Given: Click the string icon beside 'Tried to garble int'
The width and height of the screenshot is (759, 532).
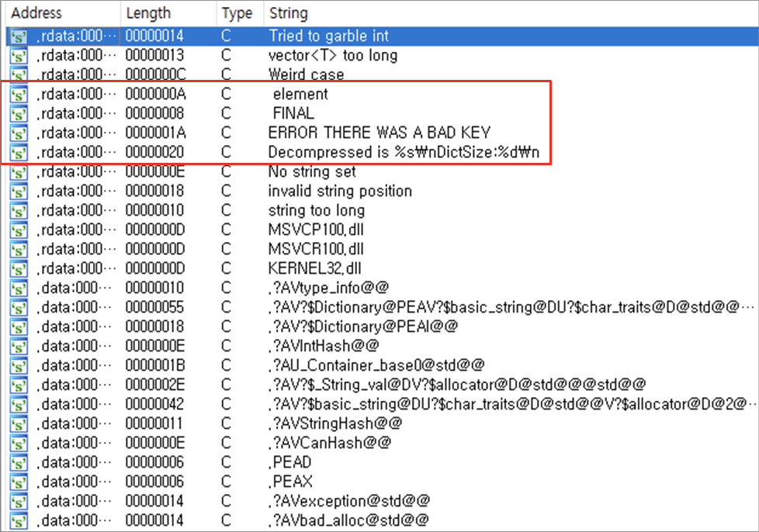Looking at the screenshot, I should point(18,36).
